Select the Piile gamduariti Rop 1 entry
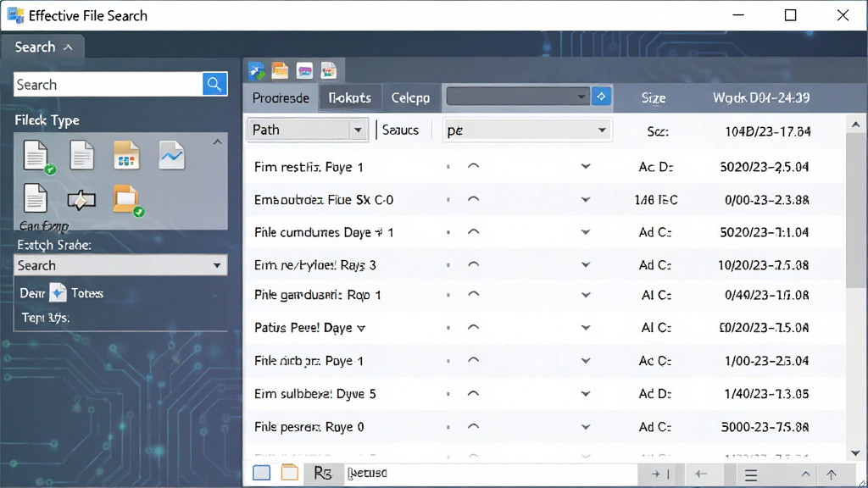 pos(317,295)
